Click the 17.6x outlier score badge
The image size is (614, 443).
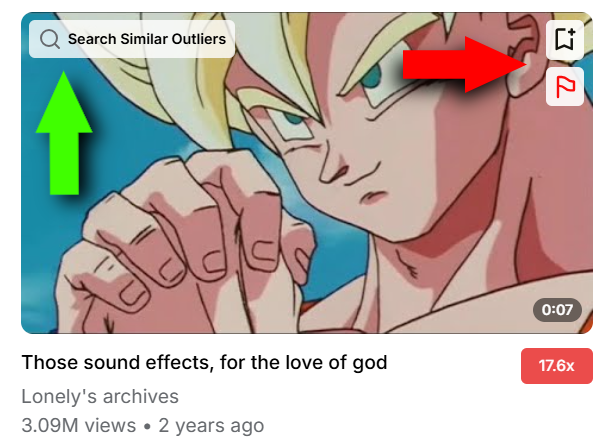click(x=556, y=366)
